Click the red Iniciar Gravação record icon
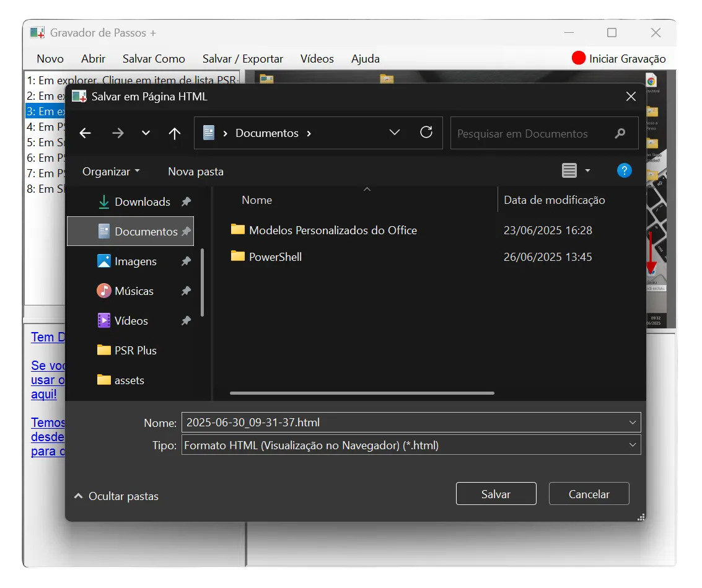Screen dimensions: 702x588 coord(578,58)
